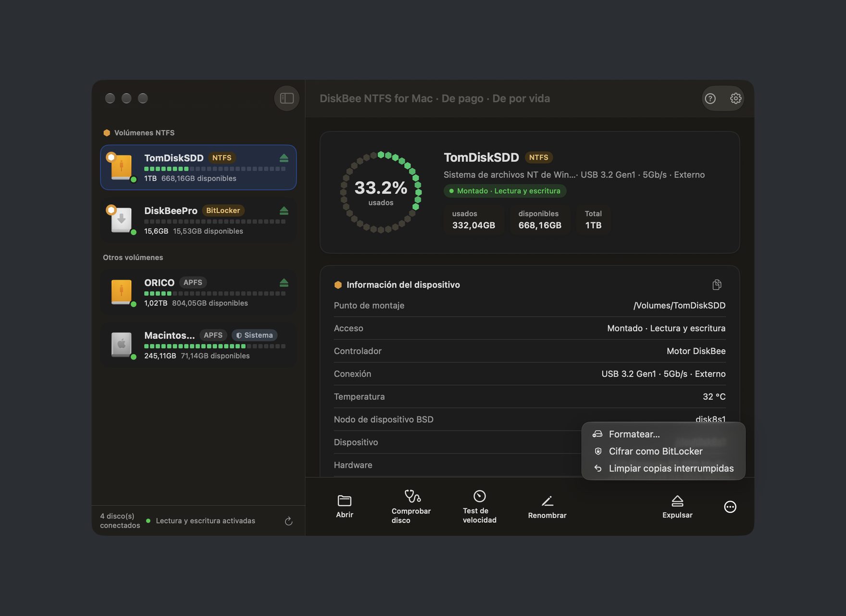Start Test de velocidad
This screenshot has width=846, height=616.
(479, 506)
